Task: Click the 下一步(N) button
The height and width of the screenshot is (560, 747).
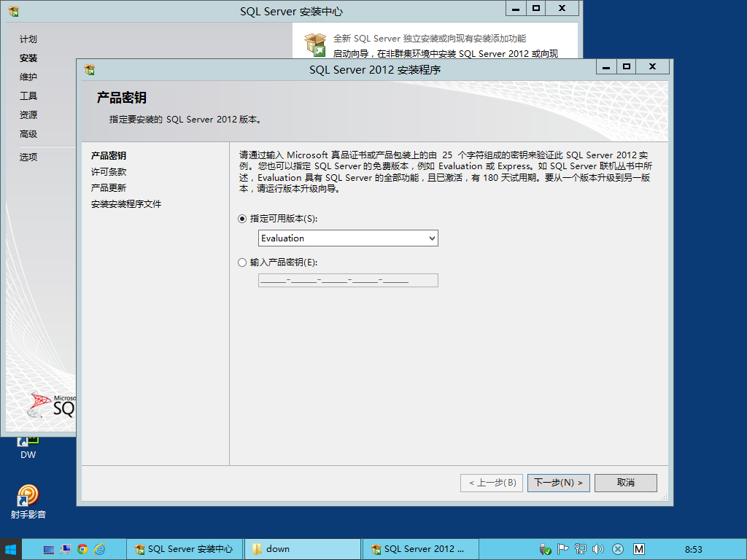Action: click(x=558, y=483)
